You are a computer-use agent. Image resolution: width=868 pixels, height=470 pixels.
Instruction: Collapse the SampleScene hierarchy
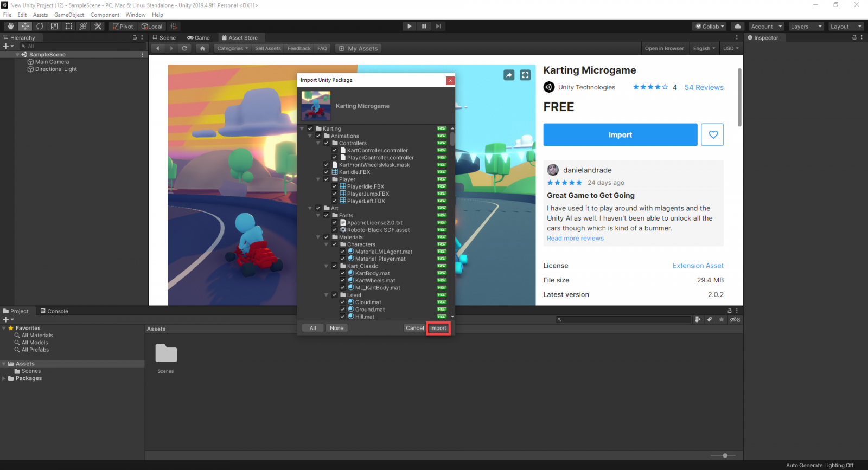click(x=17, y=55)
